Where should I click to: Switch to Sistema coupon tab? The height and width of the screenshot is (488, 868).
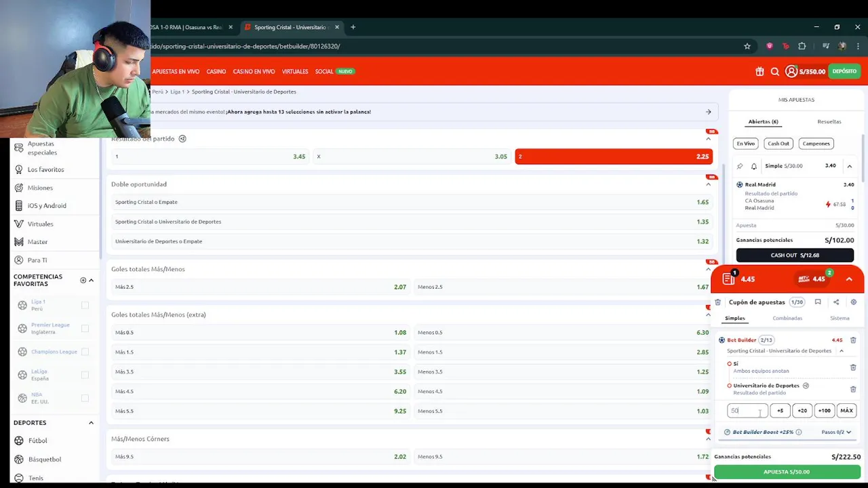click(840, 318)
